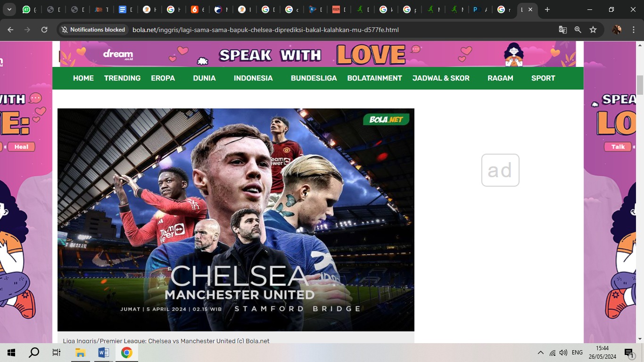Open the HOME menu item
Viewport: 644px width, 362px height.
[83, 78]
